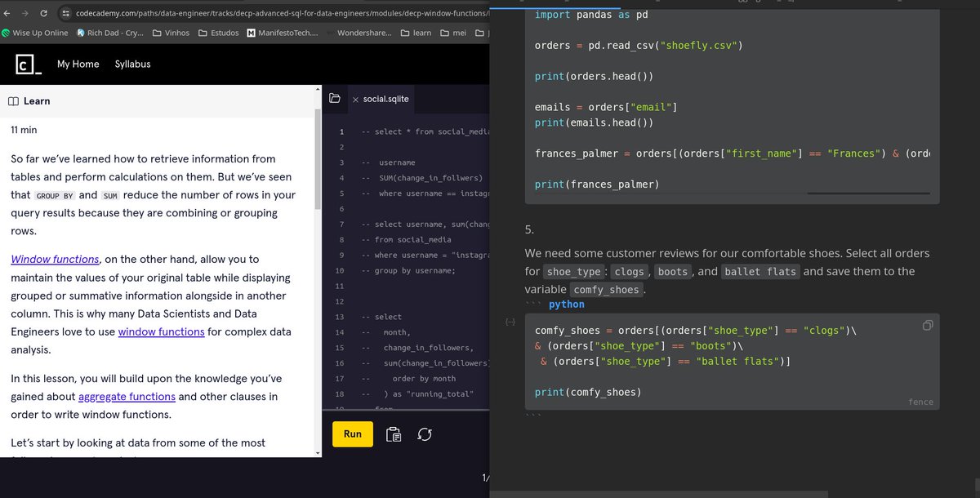
Task: Click the browser forward arrow
Action: coord(25,13)
